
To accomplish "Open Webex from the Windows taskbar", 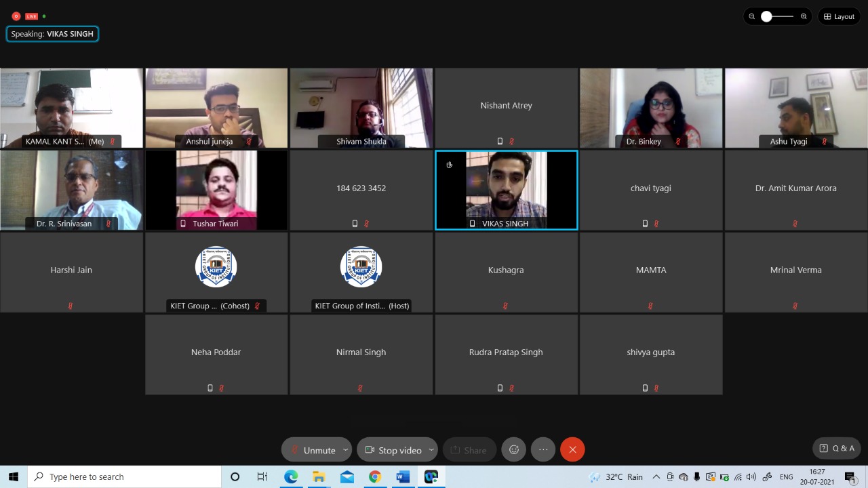I will [431, 476].
